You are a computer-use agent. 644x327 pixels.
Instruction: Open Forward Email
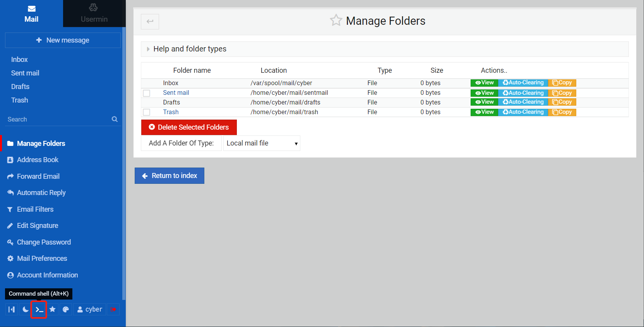tap(38, 176)
